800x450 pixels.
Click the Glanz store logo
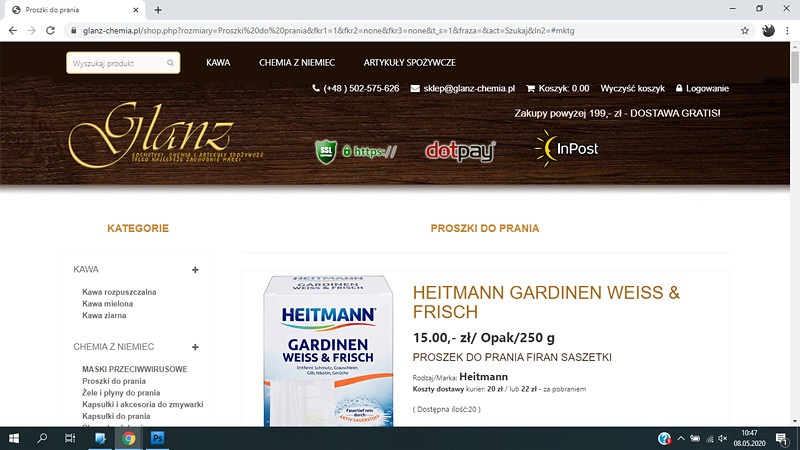point(166,134)
